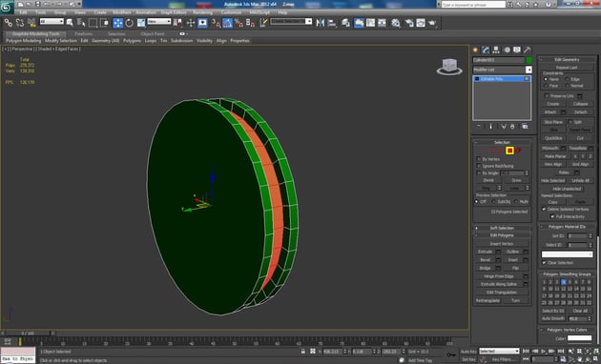Image resolution: width=601 pixels, height=364 pixels.
Task: Activate the Select Object tool
Action: point(70,23)
